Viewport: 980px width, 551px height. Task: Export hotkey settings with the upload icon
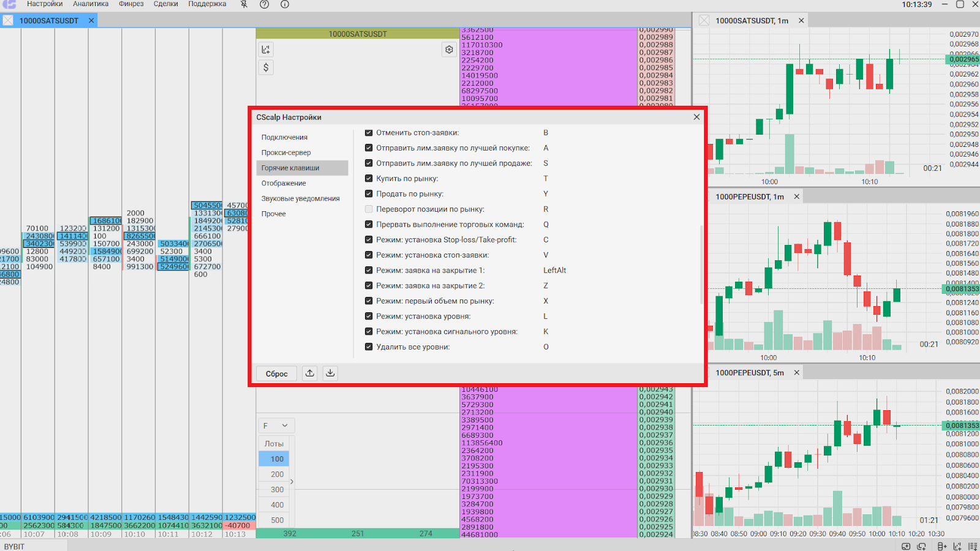click(x=310, y=373)
